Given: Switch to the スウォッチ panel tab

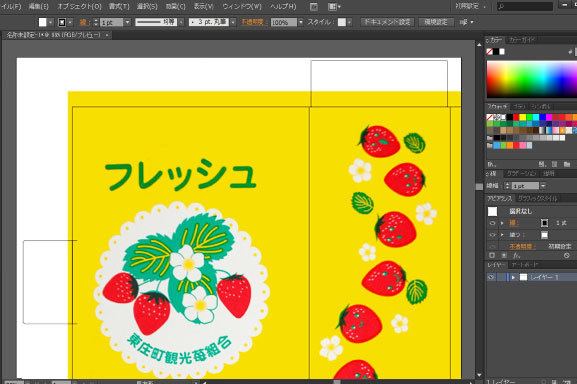Looking at the screenshot, I should tap(497, 106).
